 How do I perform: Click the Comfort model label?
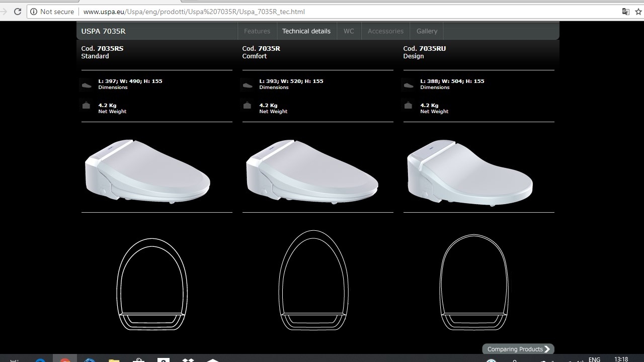[255, 56]
